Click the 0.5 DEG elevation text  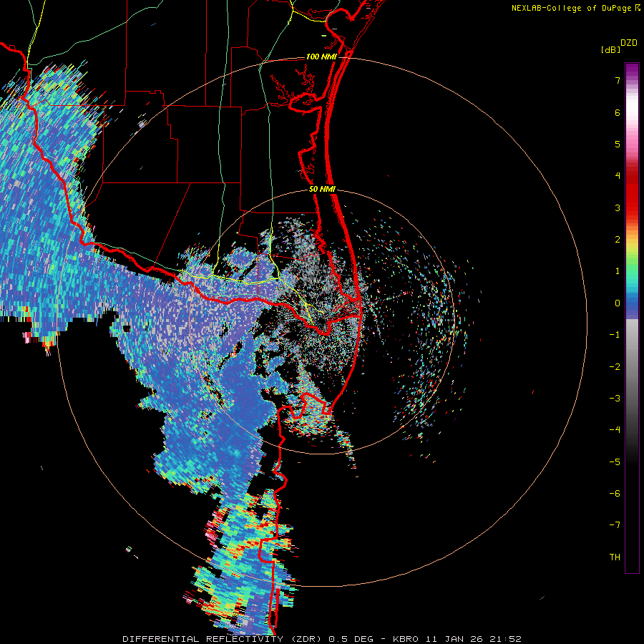(351, 639)
